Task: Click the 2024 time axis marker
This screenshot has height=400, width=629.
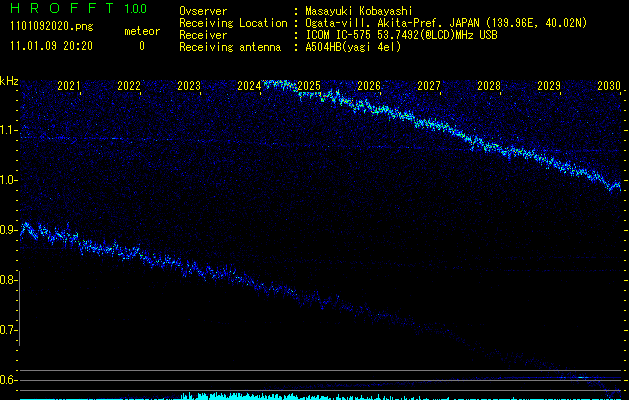Action: (249, 85)
